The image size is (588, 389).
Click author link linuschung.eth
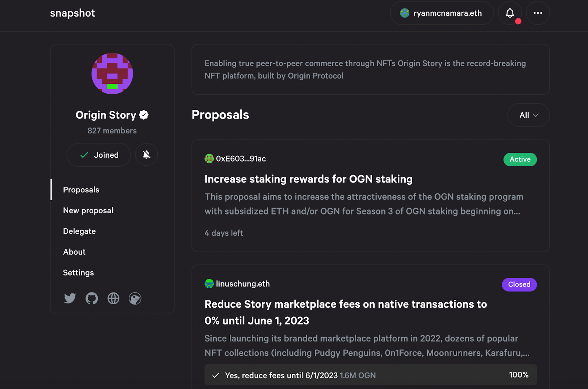(243, 284)
